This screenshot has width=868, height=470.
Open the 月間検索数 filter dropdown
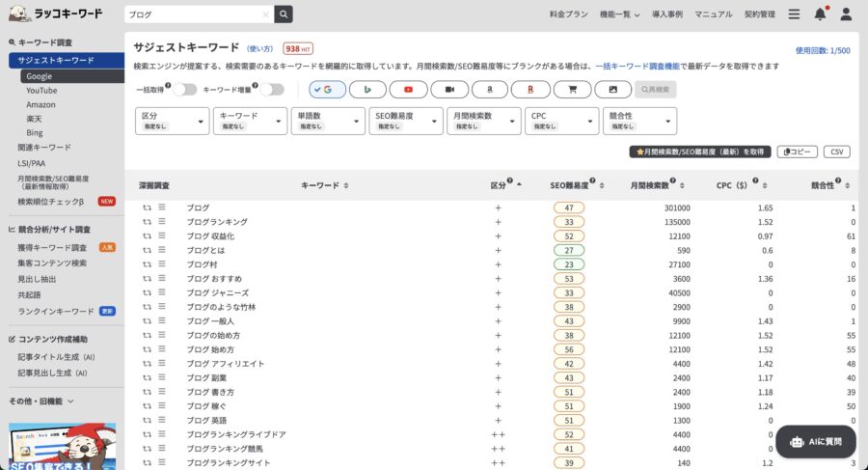coord(484,121)
